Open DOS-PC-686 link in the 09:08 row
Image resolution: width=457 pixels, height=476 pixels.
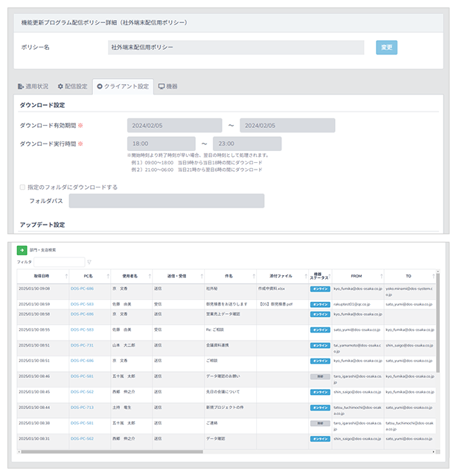pos(82,289)
